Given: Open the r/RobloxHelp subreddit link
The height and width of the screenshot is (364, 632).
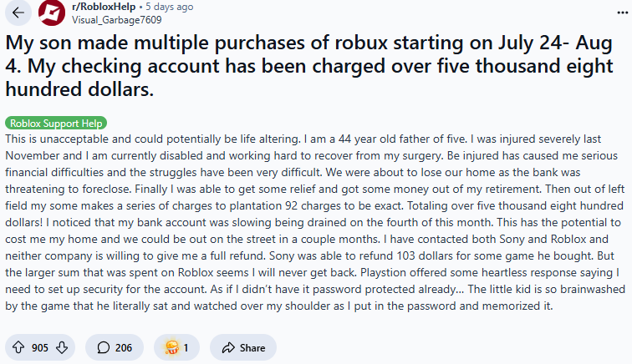Looking at the screenshot, I should click(106, 7).
